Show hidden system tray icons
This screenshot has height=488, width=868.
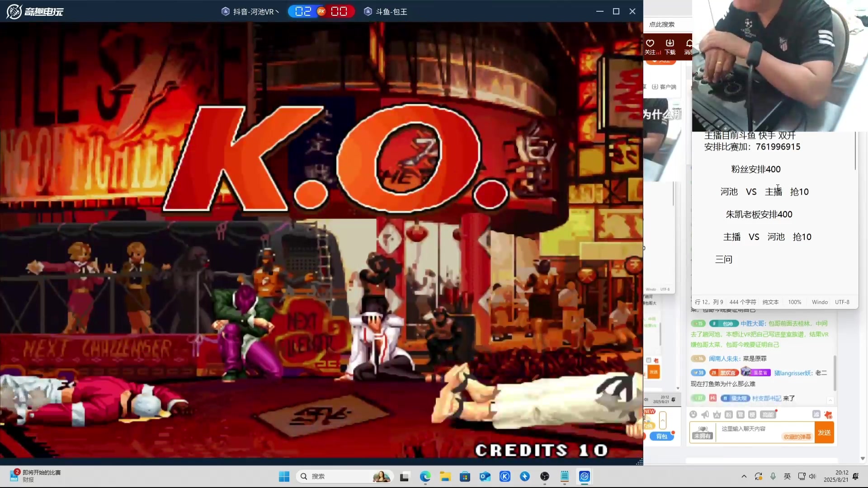(744, 476)
